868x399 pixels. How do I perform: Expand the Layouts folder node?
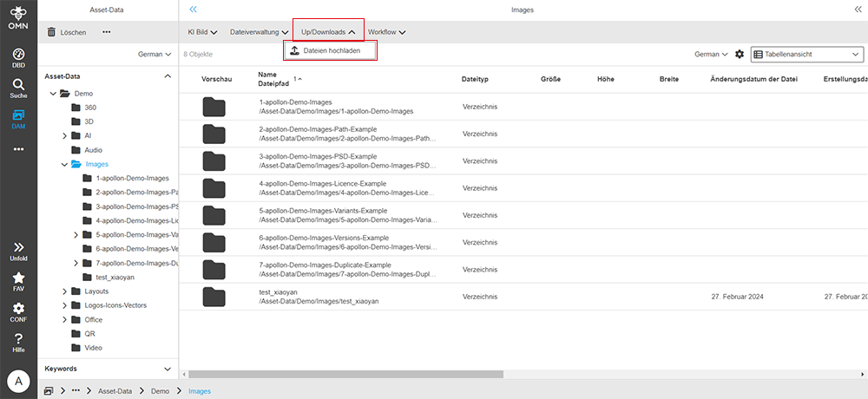click(x=64, y=291)
